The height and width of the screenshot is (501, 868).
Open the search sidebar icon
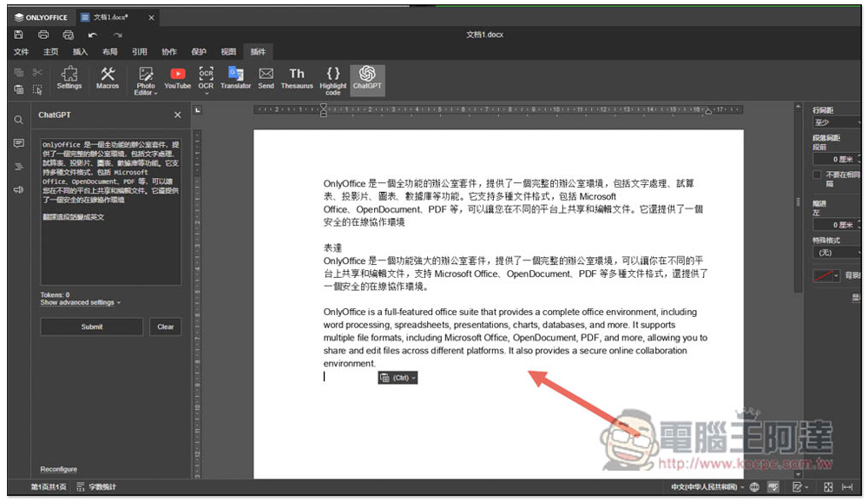click(18, 120)
